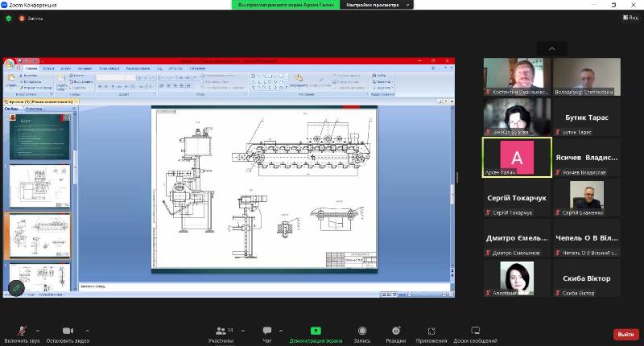Open the Apps (Приложения) panel
Screen dimensions: 644x346
(431, 333)
